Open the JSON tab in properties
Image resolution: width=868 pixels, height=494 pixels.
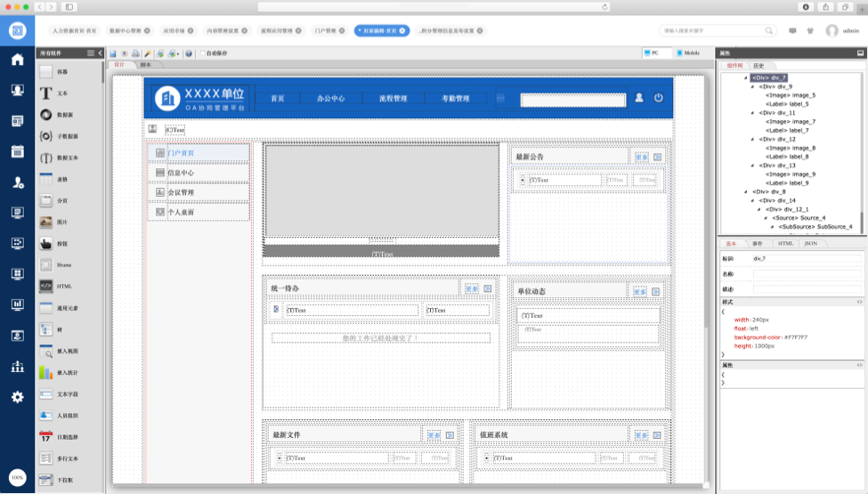click(810, 243)
